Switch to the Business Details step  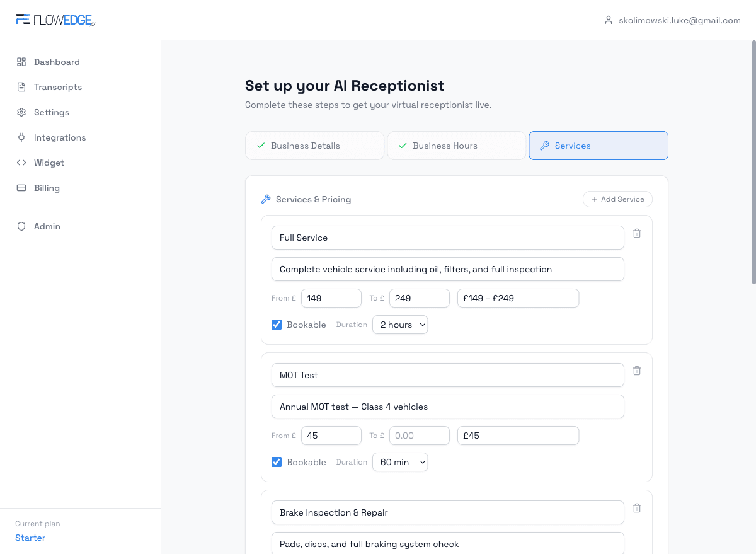click(x=314, y=146)
